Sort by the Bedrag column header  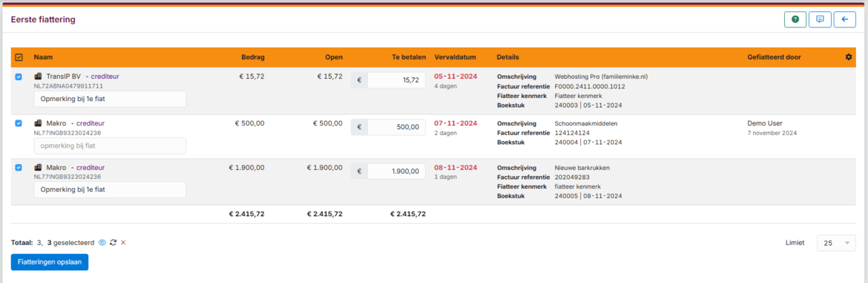[x=253, y=57]
